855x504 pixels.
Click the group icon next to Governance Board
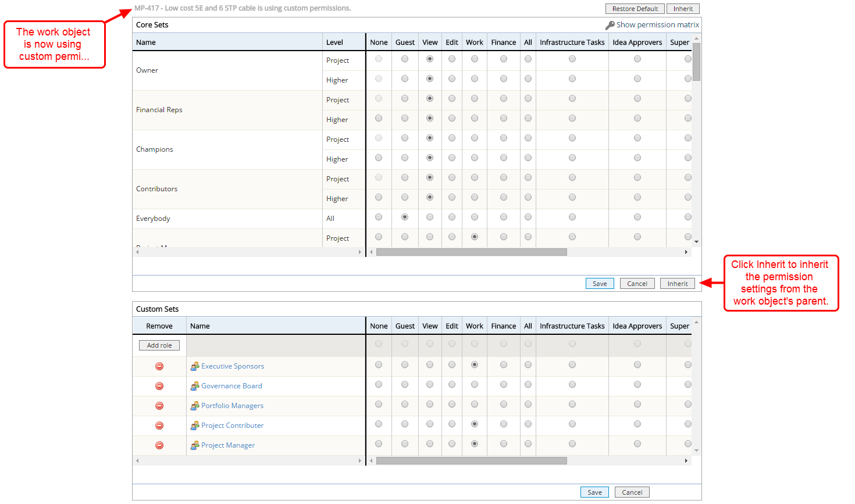click(x=195, y=386)
